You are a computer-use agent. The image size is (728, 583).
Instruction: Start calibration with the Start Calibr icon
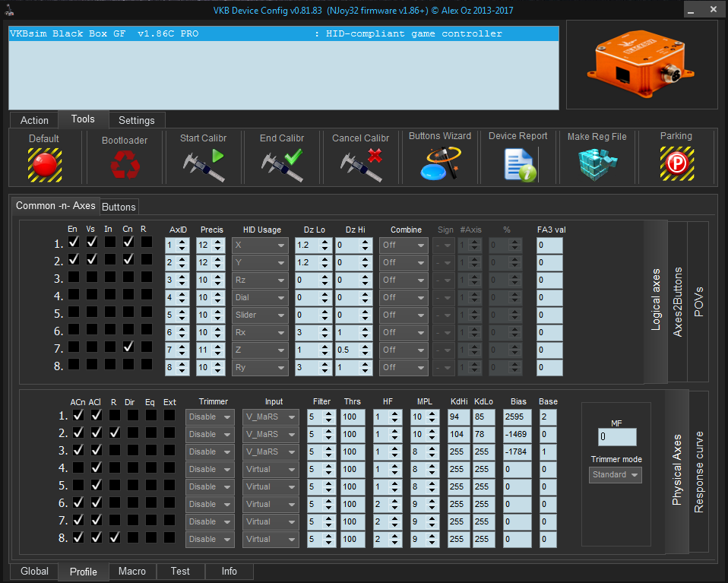pyautogui.click(x=204, y=164)
